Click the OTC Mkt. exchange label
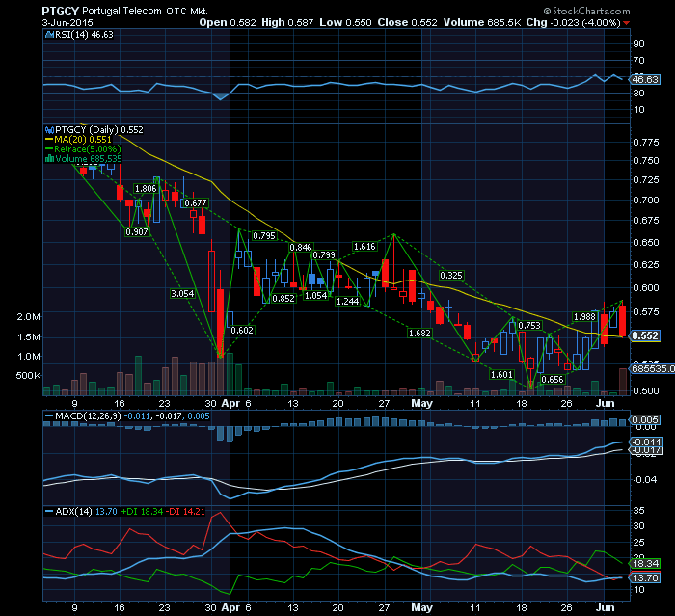This screenshot has width=675, height=616. (x=187, y=12)
